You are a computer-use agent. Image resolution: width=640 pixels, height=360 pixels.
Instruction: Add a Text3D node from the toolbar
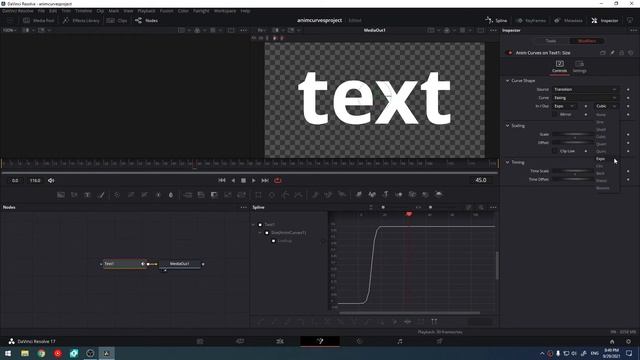coord(385,195)
